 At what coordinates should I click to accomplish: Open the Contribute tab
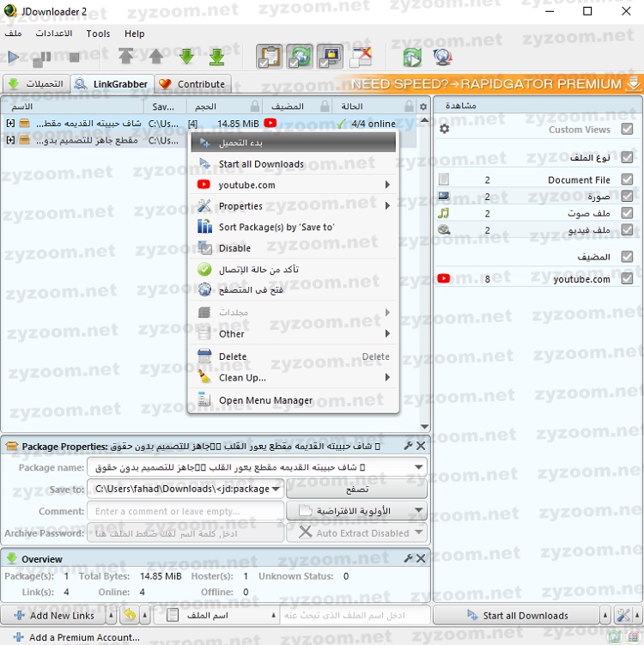(x=192, y=84)
